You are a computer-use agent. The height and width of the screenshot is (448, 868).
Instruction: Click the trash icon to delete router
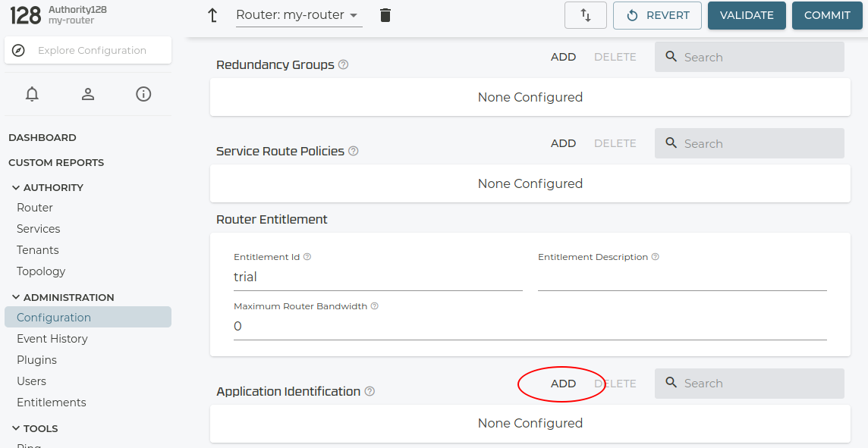tap(385, 15)
